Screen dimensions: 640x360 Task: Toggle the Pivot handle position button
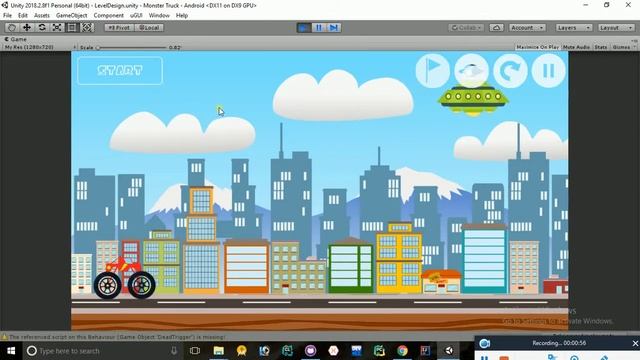(119, 27)
